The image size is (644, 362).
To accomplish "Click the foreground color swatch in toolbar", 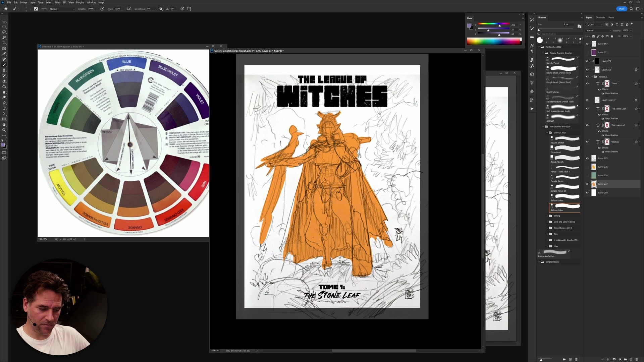I will pyautogui.click(x=3, y=145).
